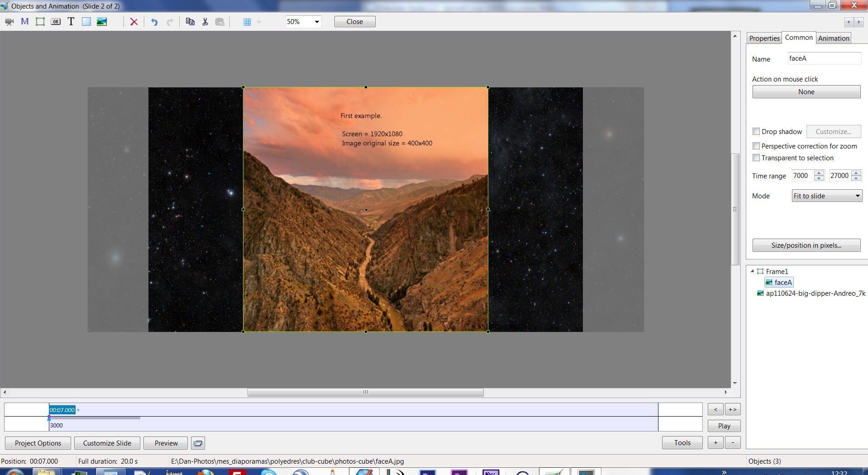The image size is (868, 475).
Task: Select the Mask tool (M icon)
Action: (x=25, y=22)
